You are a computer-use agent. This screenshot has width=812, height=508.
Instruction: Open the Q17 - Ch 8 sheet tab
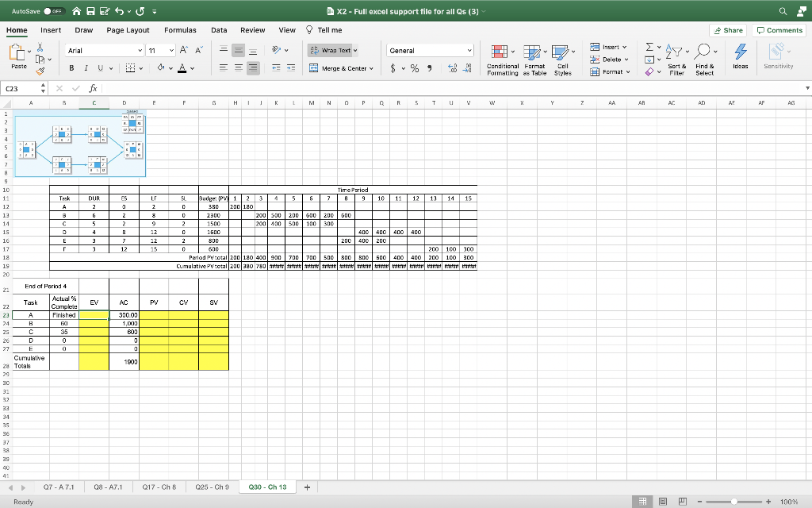(159, 487)
